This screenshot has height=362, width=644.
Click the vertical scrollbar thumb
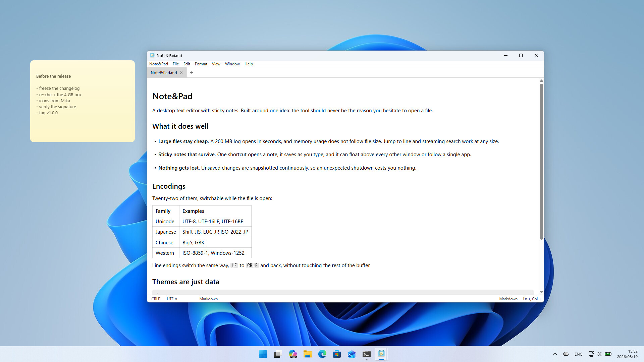pos(541,162)
